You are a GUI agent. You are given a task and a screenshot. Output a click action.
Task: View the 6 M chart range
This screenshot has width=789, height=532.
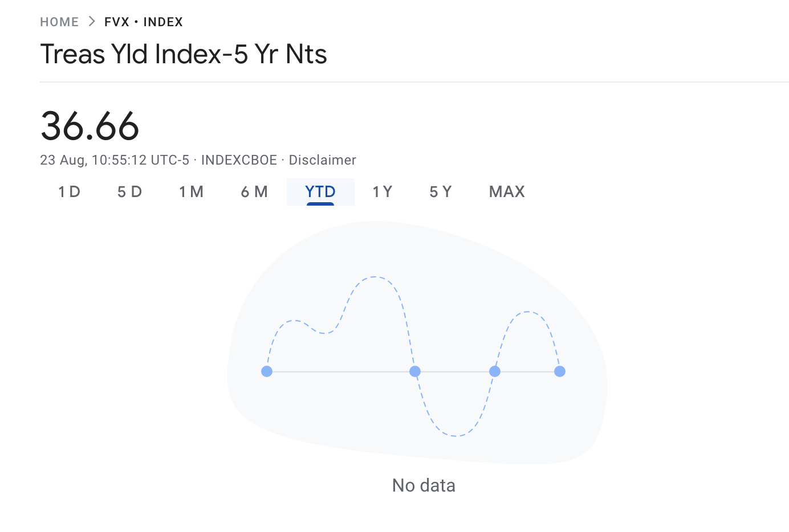click(x=255, y=192)
